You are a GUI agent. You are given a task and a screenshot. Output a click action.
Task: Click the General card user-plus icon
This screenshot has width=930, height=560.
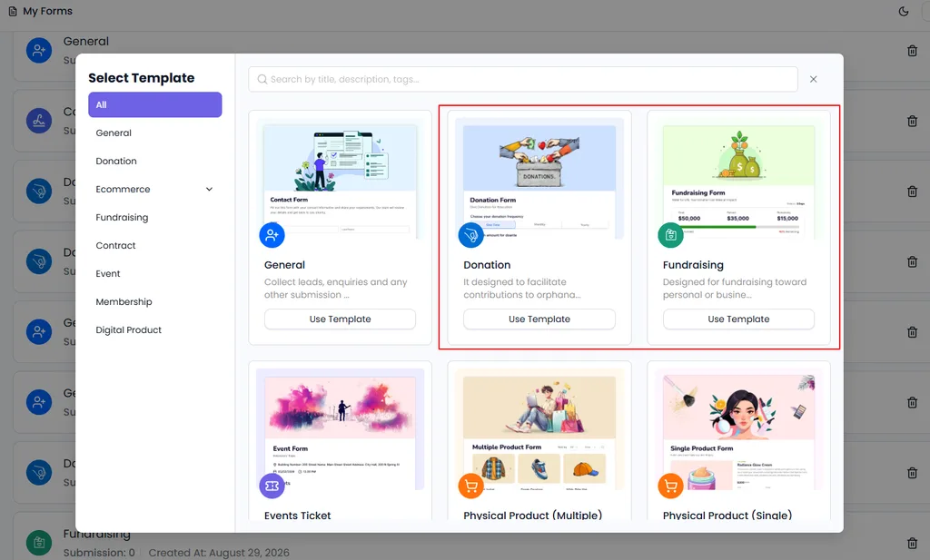tap(272, 235)
